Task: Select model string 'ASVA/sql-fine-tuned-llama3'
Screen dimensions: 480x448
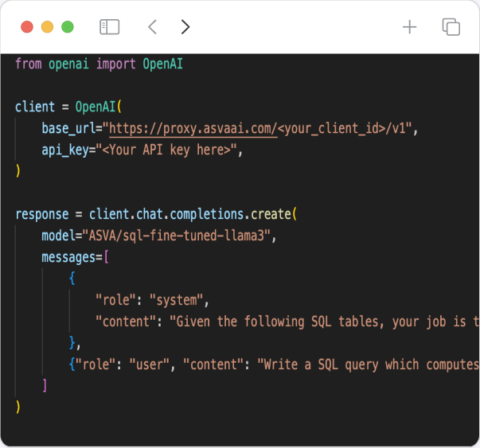Action: 176,236
